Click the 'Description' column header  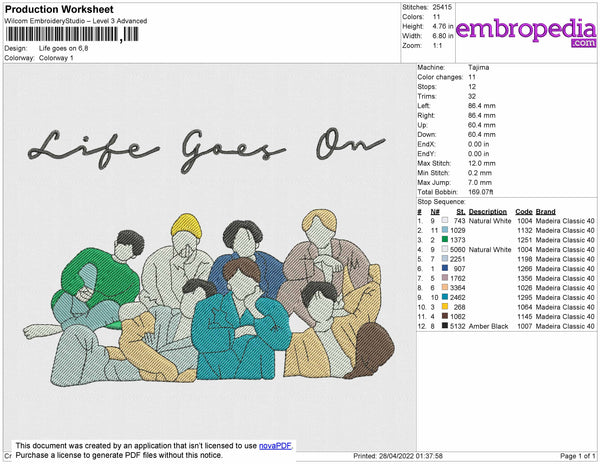coord(488,212)
